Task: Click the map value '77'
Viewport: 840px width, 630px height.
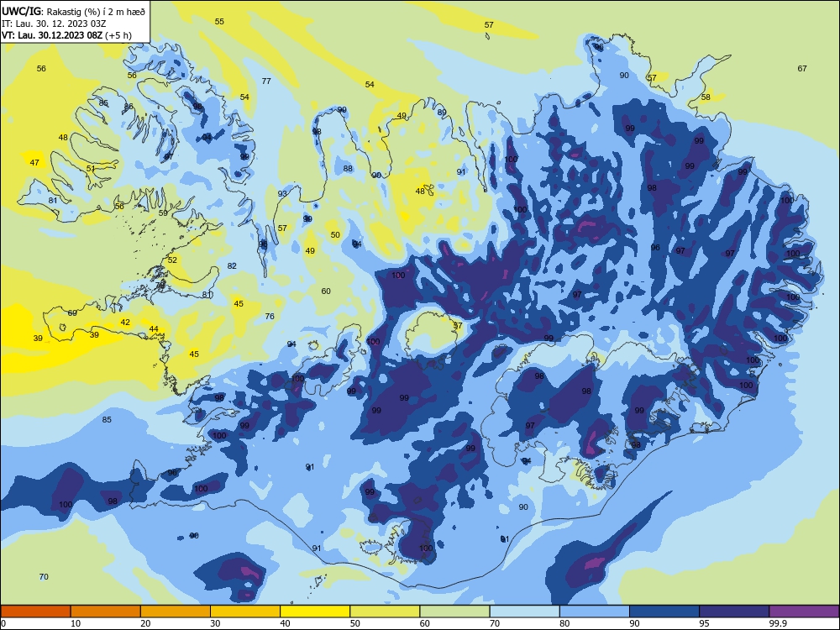Action: pos(266,81)
